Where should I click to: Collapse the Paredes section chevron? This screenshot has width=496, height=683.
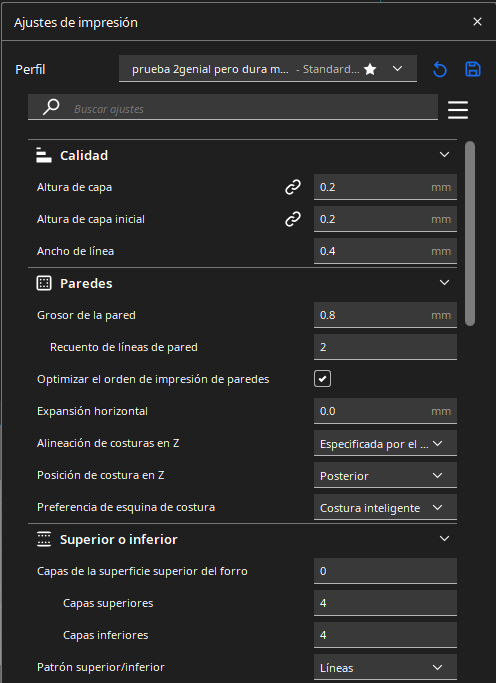tap(444, 283)
